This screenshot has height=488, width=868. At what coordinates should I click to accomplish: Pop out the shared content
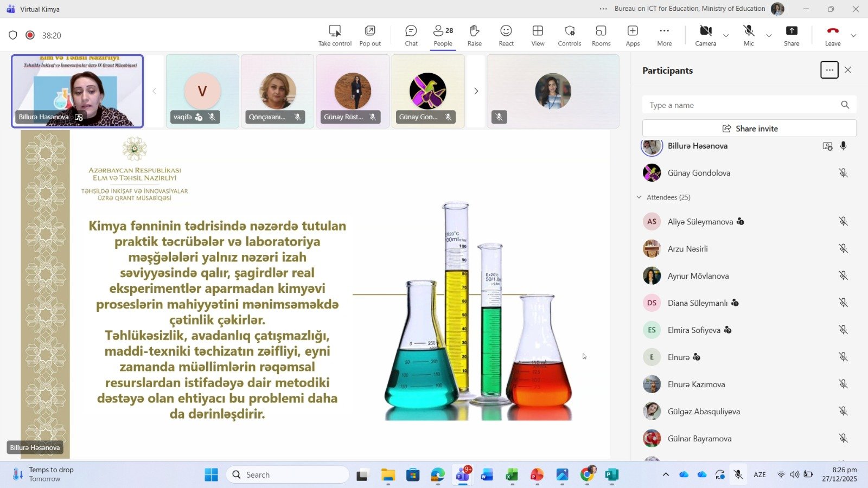coord(370,35)
